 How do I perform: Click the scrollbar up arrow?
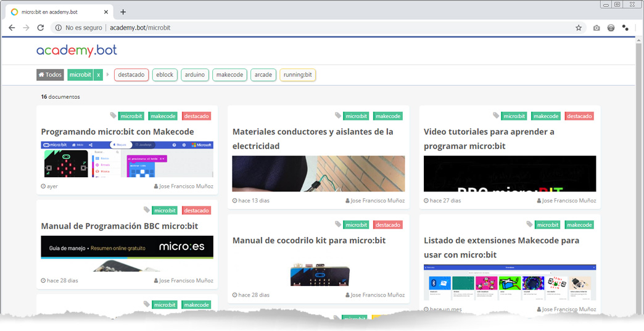638,41
